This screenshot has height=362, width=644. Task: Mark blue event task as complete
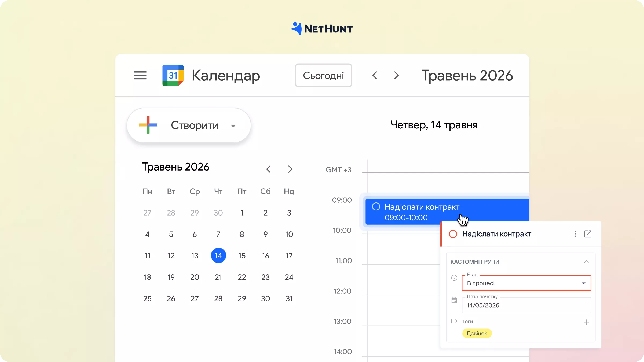pos(376,206)
